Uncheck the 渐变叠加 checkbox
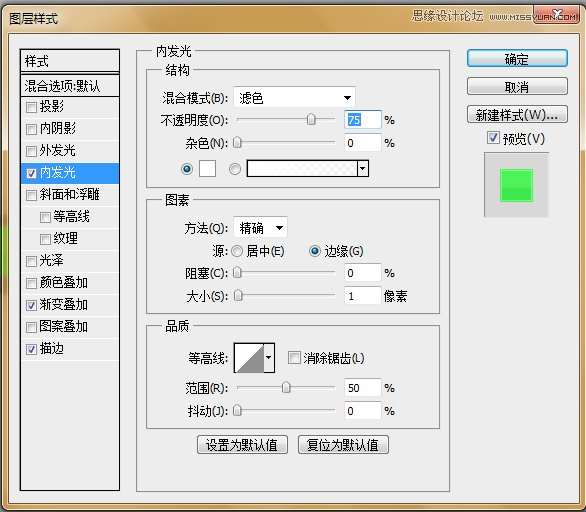This screenshot has width=586, height=512. (x=31, y=305)
